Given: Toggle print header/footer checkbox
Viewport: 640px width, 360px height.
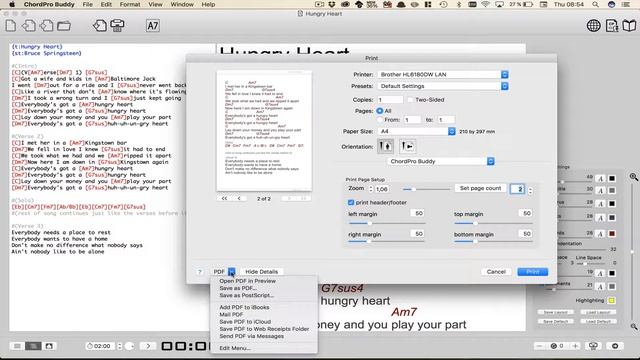Looking at the screenshot, I should click(351, 202).
